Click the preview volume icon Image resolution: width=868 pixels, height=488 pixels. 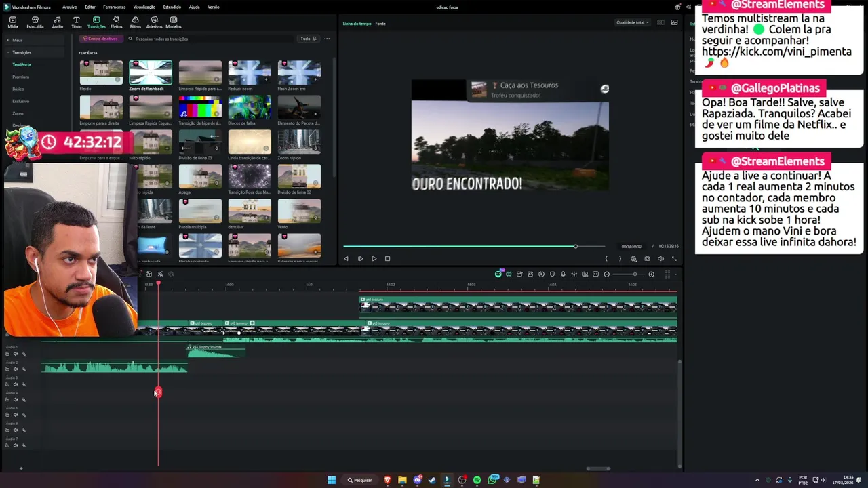click(660, 258)
